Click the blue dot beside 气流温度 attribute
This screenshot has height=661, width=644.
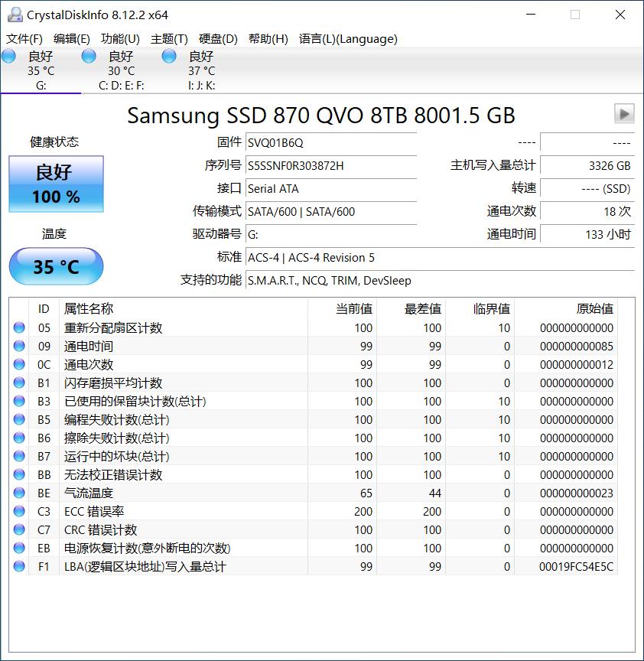[19, 493]
